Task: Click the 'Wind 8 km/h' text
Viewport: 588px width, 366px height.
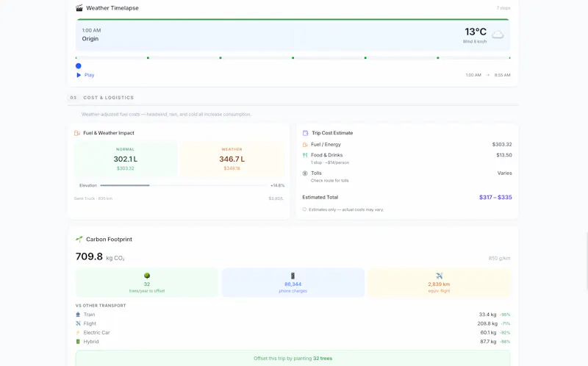Action: [x=475, y=42]
